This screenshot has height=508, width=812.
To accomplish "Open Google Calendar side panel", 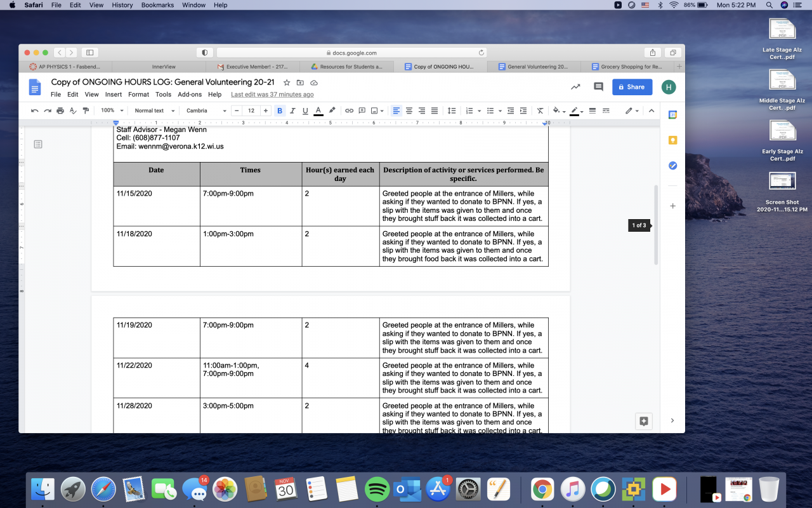I will click(672, 115).
